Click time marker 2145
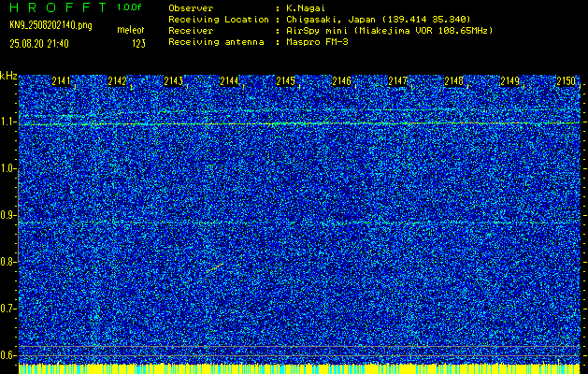Screen dimensions: 588x374 pos(286,81)
